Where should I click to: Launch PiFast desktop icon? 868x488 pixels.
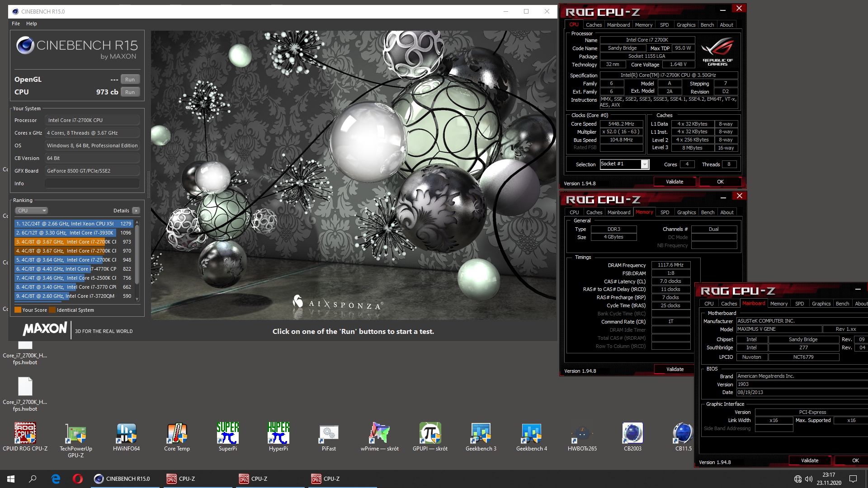pos(329,436)
